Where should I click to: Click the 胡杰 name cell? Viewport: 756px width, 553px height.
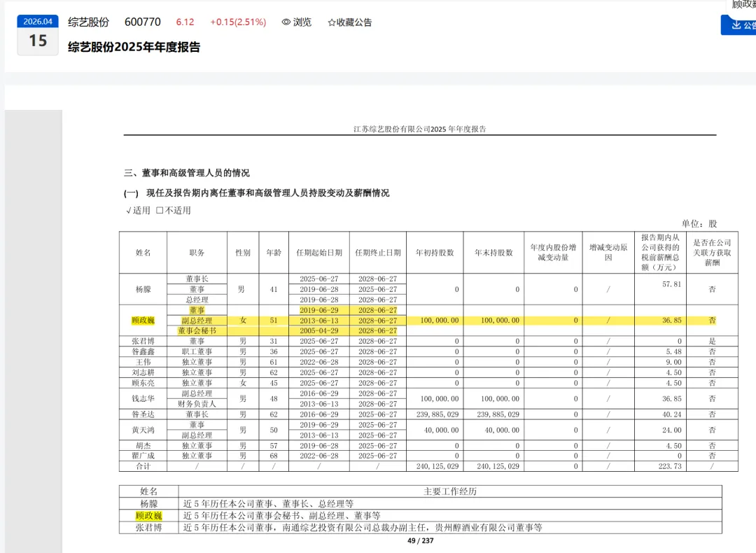(x=143, y=446)
